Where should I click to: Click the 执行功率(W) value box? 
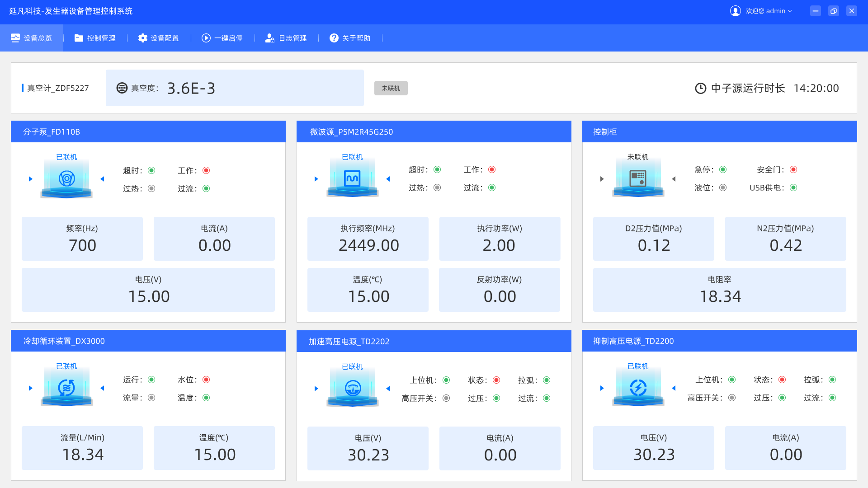point(500,239)
